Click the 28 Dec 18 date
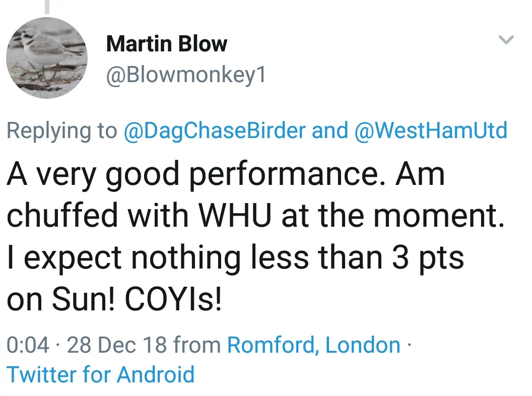The image size is (532, 396). click(x=117, y=345)
